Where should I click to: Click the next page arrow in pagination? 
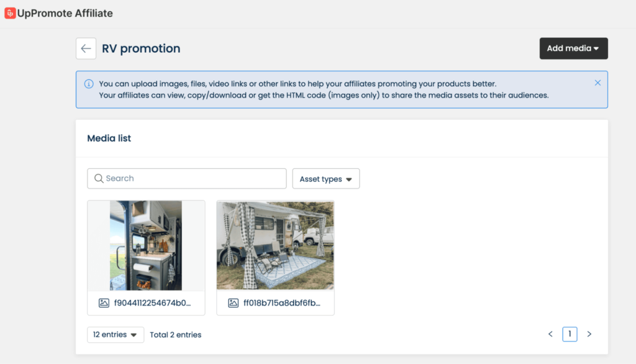589,334
